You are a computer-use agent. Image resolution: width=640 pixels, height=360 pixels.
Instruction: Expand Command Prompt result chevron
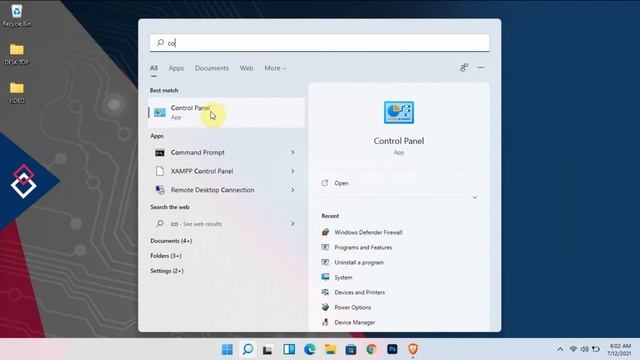coord(293,152)
